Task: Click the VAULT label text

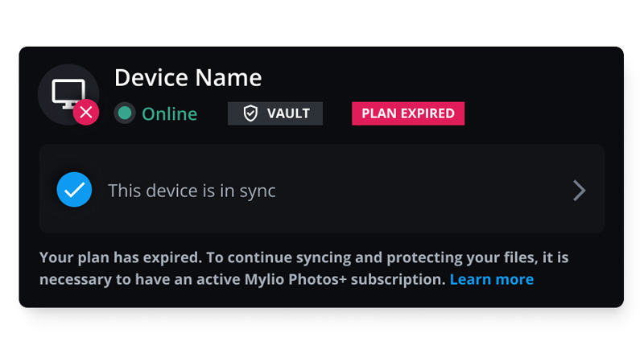Action: tap(288, 113)
